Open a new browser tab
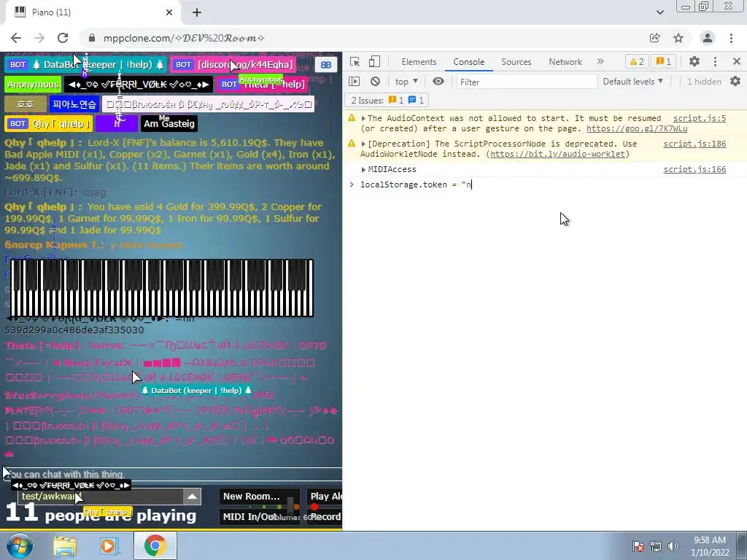The width and height of the screenshot is (747, 560). 197,13
